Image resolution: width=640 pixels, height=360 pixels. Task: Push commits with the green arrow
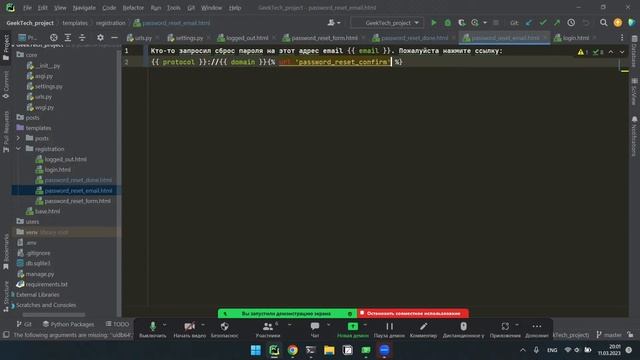click(x=557, y=23)
